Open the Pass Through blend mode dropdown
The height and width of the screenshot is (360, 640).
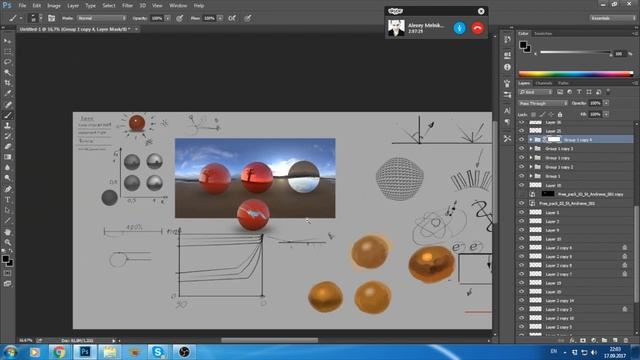[x=543, y=103]
